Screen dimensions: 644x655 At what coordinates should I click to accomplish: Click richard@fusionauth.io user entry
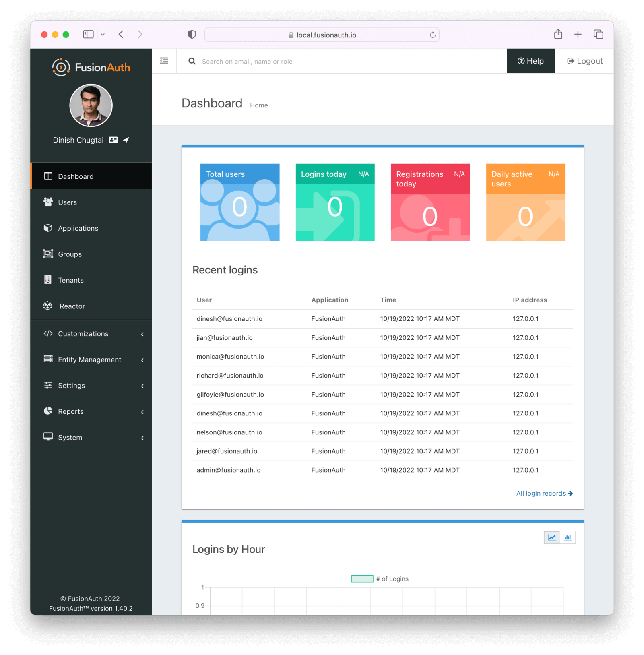pyautogui.click(x=230, y=376)
